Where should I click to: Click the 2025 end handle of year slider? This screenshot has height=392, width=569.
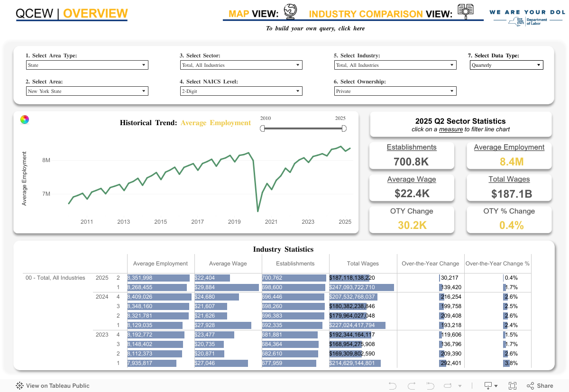tap(344, 128)
